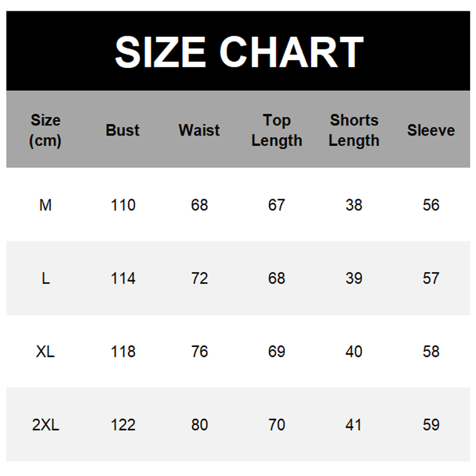Image resolution: width=476 pixels, height=476 pixels.
Task: Select top length value 69 for XL
Action: (x=277, y=352)
